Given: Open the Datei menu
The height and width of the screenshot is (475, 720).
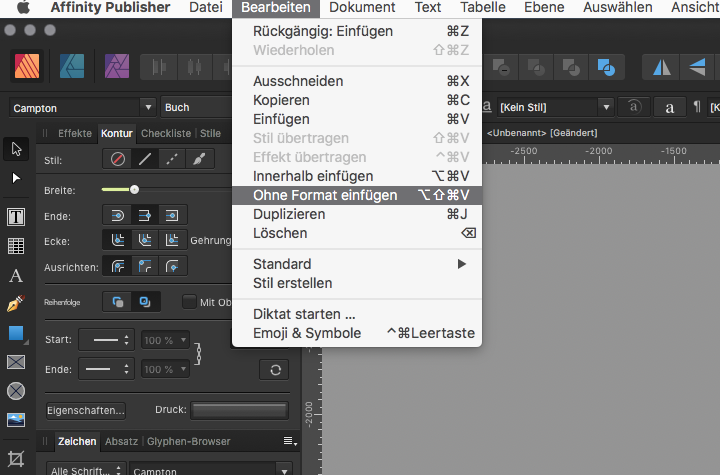Looking at the screenshot, I should pyautogui.click(x=206, y=7).
